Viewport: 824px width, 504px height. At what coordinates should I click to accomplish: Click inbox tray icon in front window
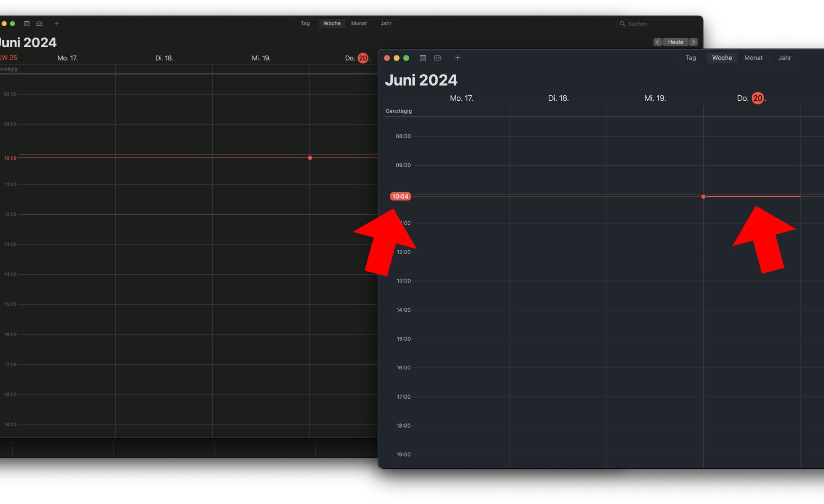tap(438, 58)
